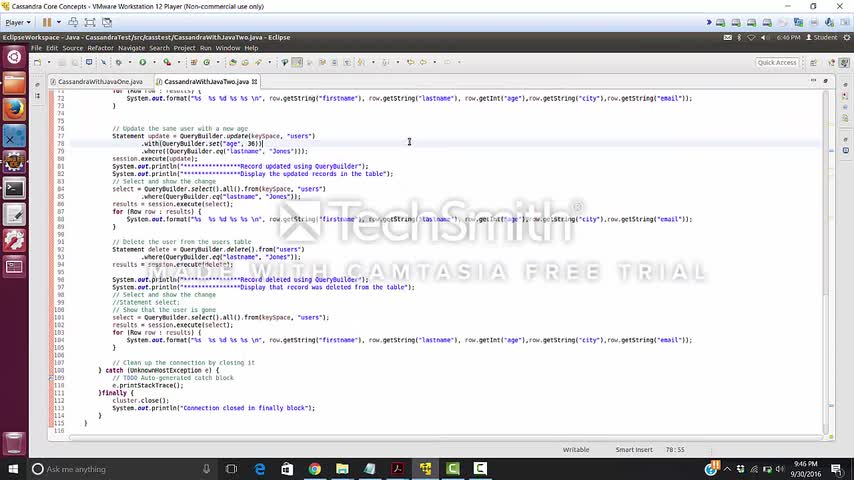Click the Search flashlight toolbar icon
The width and height of the screenshot is (854, 480).
click(258, 63)
